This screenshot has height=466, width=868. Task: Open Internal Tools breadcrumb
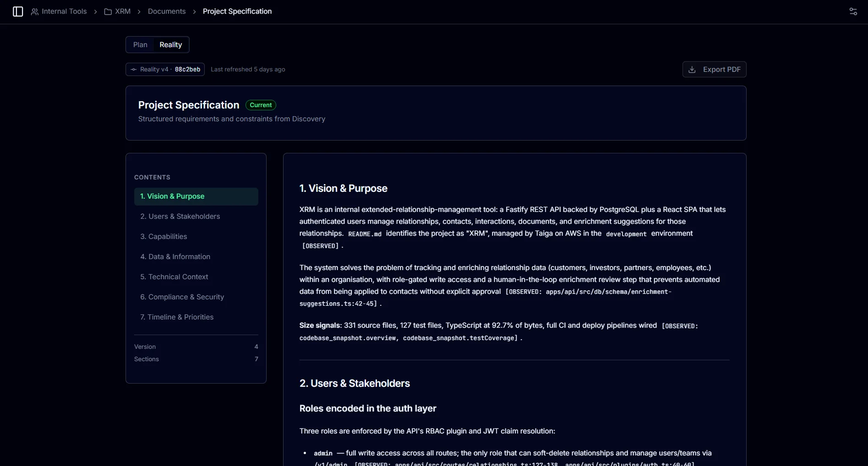64,11
